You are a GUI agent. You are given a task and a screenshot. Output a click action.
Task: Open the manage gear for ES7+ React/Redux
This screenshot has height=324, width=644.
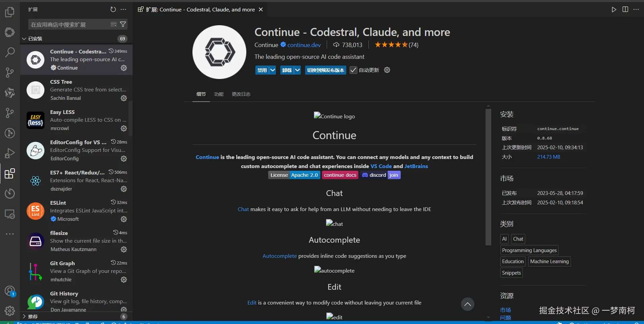coord(124,189)
